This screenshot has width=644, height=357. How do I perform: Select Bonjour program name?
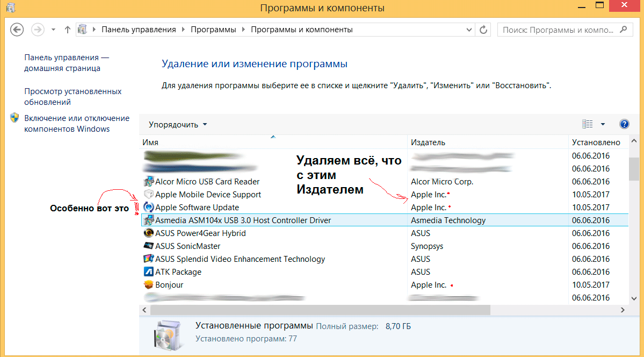click(x=169, y=284)
